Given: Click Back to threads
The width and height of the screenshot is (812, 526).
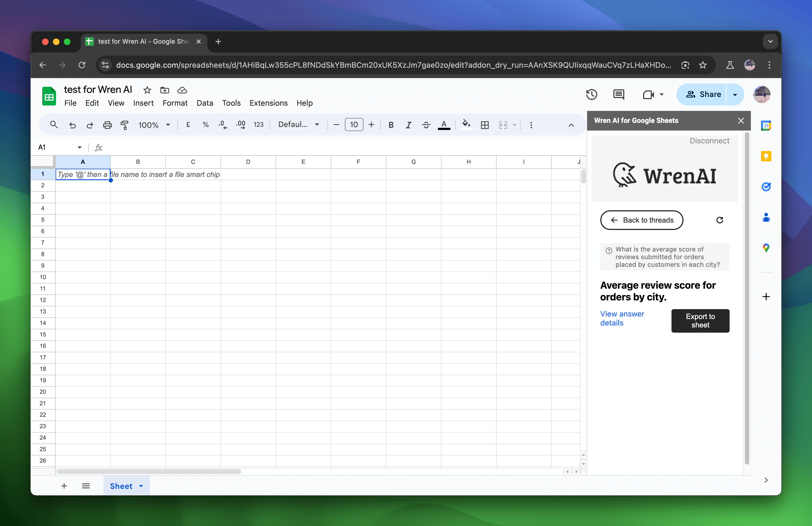Looking at the screenshot, I should (x=641, y=220).
